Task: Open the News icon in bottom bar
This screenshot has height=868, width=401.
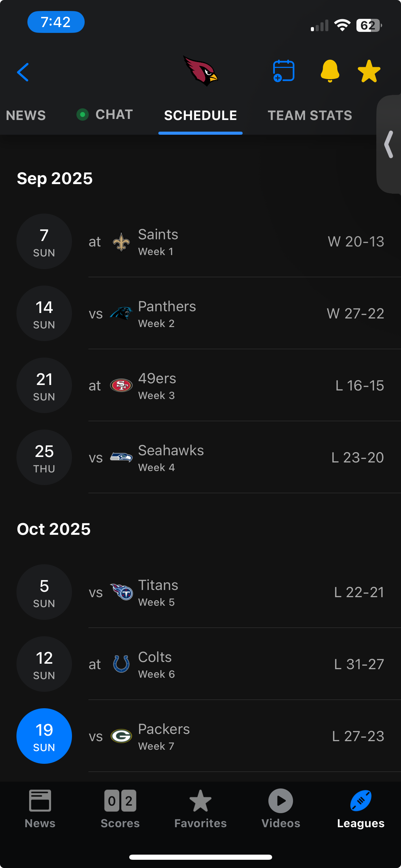Action: click(40, 801)
